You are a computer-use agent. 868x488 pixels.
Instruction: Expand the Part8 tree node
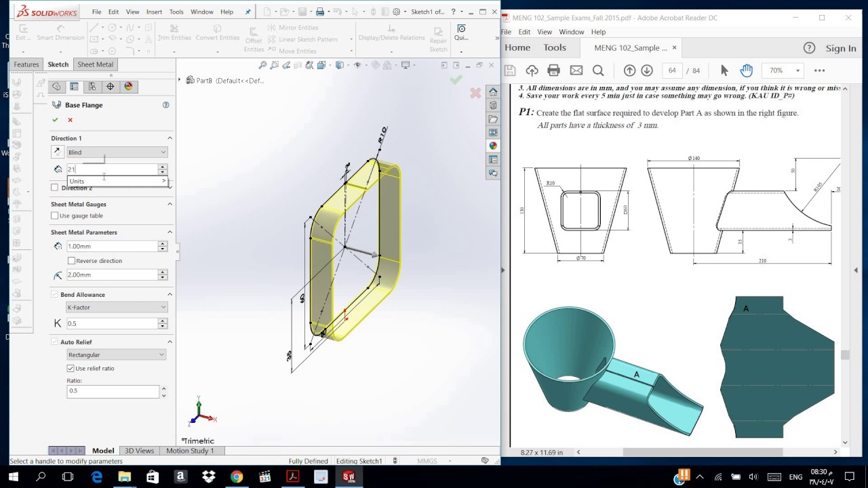[x=180, y=80]
